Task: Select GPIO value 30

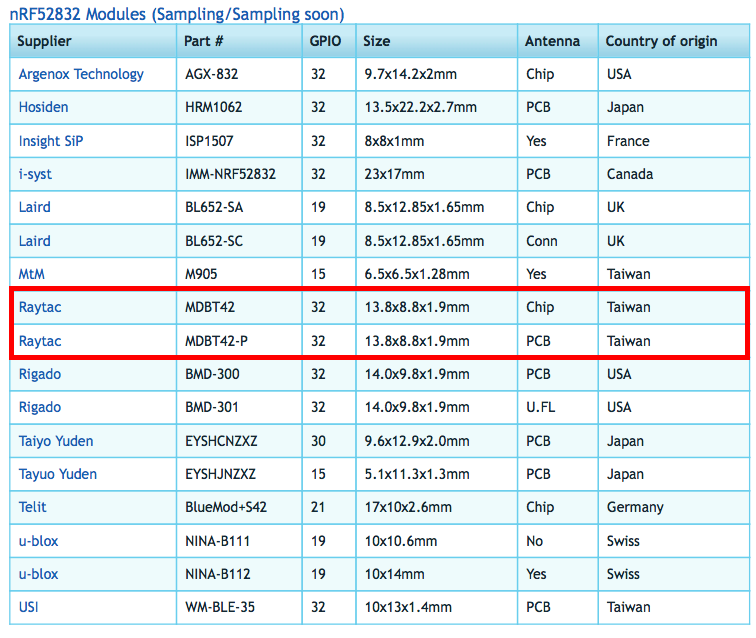Action: coord(318,441)
